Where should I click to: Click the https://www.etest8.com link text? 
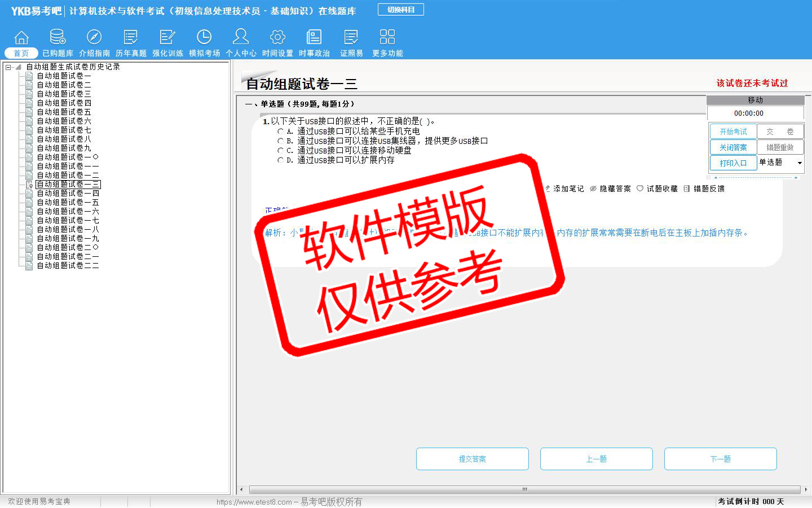[254, 502]
